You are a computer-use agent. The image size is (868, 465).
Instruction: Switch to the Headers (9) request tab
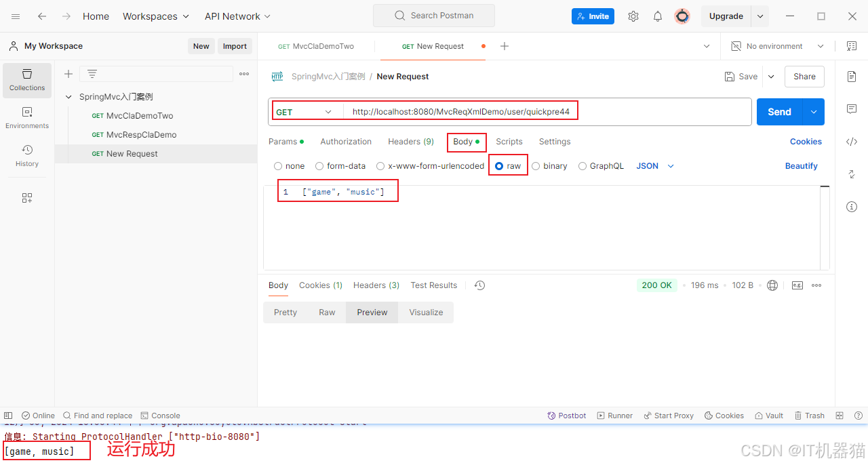(411, 142)
